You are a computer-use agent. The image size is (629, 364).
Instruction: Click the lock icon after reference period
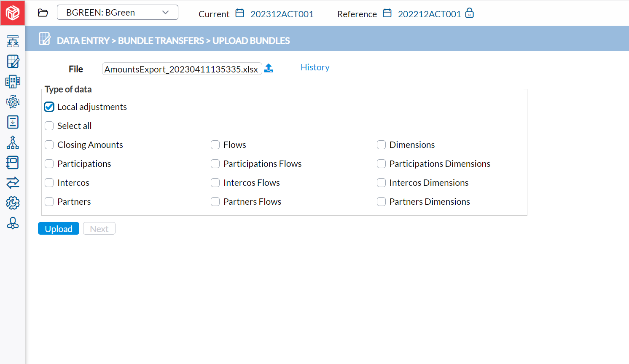(x=469, y=13)
